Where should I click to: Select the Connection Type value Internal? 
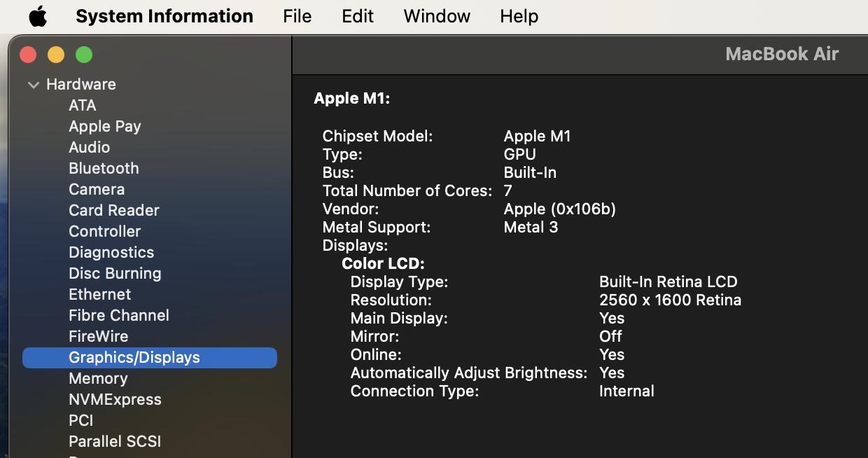(x=626, y=391)
